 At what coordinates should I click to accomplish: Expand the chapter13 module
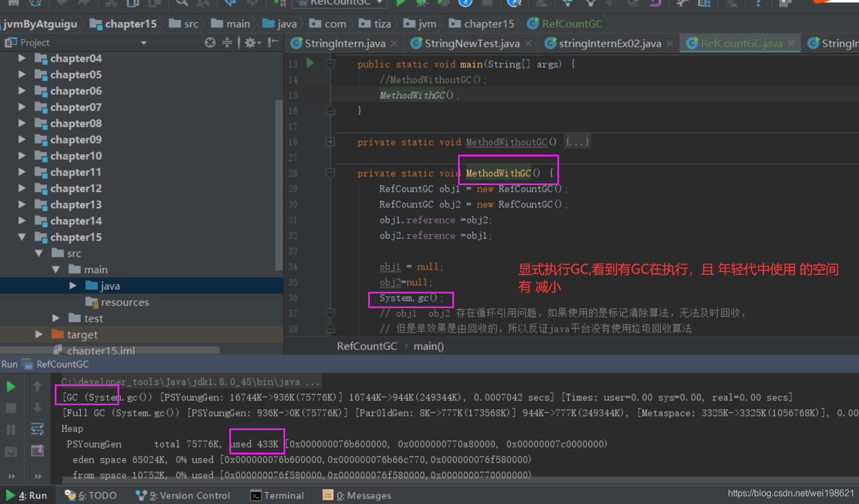point(21,204)
